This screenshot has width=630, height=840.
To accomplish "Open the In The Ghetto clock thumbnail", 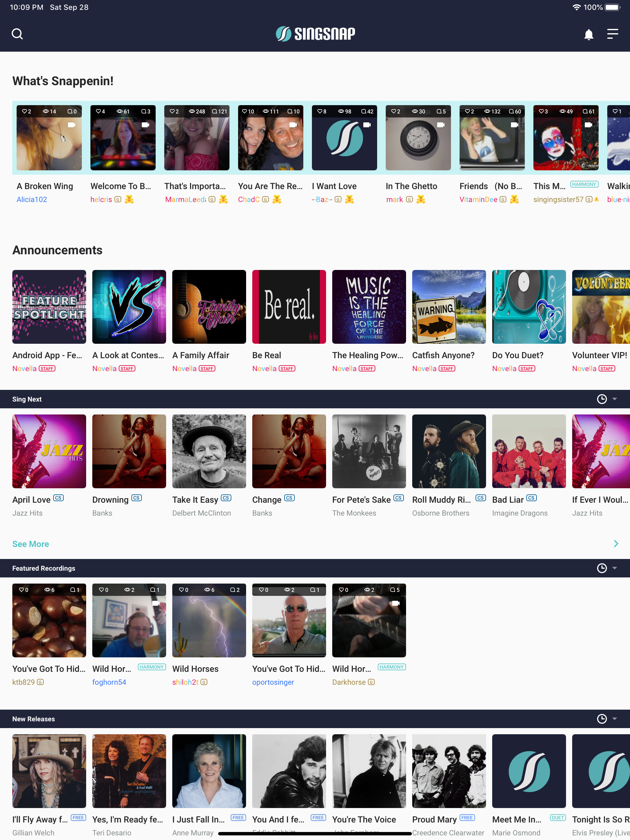I will point(418,137).
